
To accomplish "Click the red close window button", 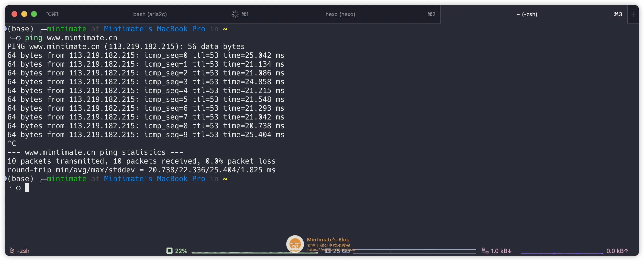I will [x=14, y=14].
